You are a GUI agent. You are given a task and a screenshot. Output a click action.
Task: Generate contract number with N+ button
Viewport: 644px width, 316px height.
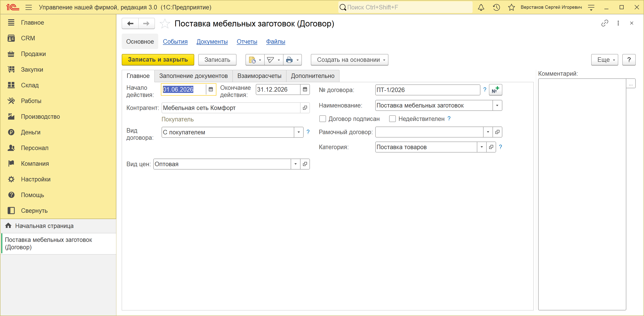(495, 90)
